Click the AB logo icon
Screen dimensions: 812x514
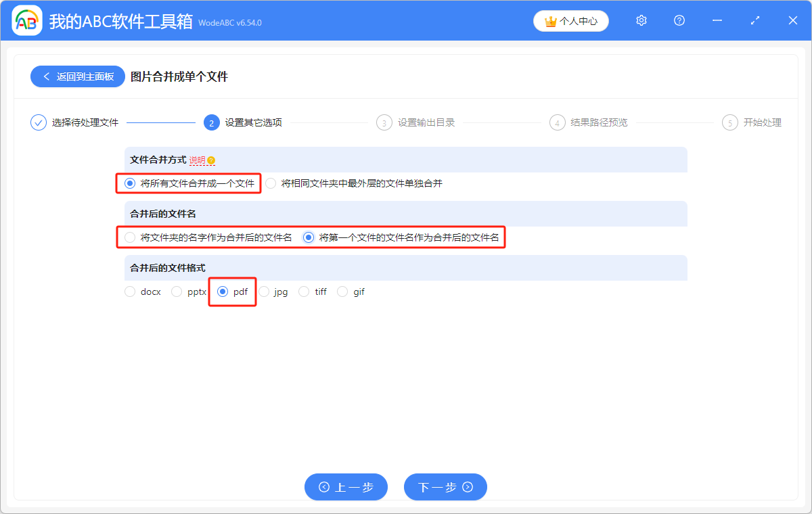(x=26, y=20)
